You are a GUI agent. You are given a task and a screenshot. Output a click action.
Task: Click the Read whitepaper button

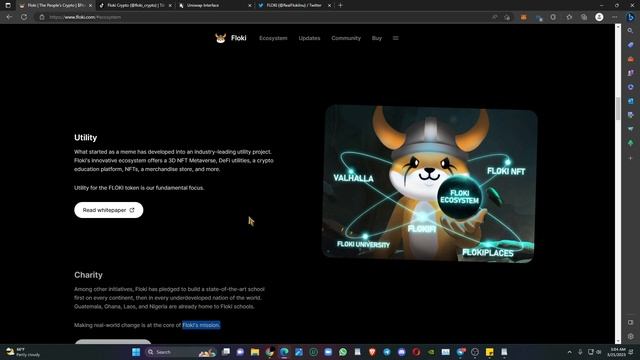point(109,210)
